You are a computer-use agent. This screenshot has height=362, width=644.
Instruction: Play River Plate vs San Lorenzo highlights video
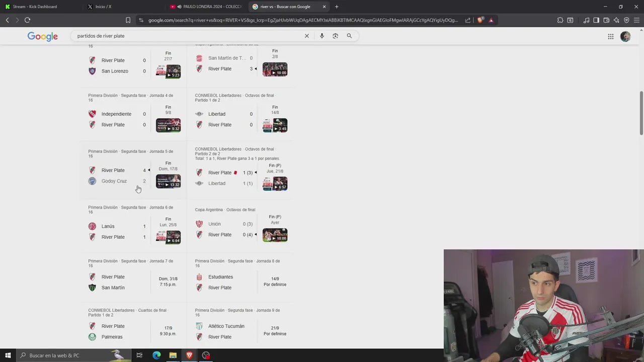[x=168, y=71]
